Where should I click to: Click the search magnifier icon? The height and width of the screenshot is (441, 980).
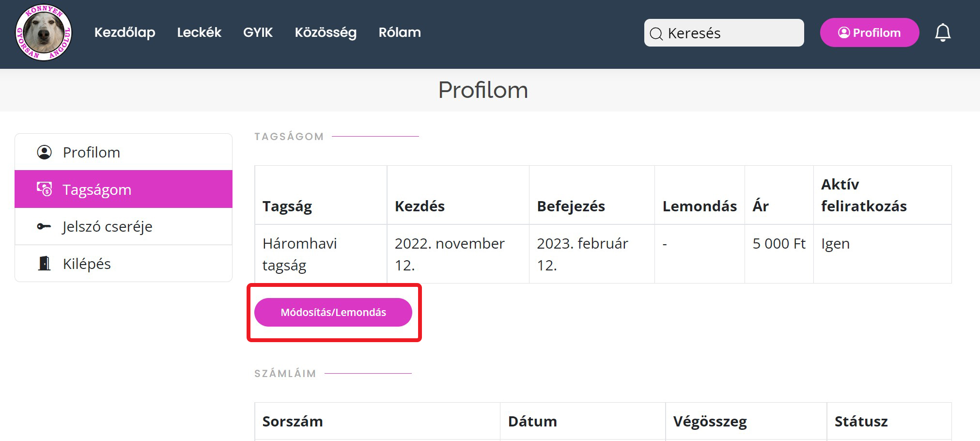pyautogui.click(x=656, y=33)
